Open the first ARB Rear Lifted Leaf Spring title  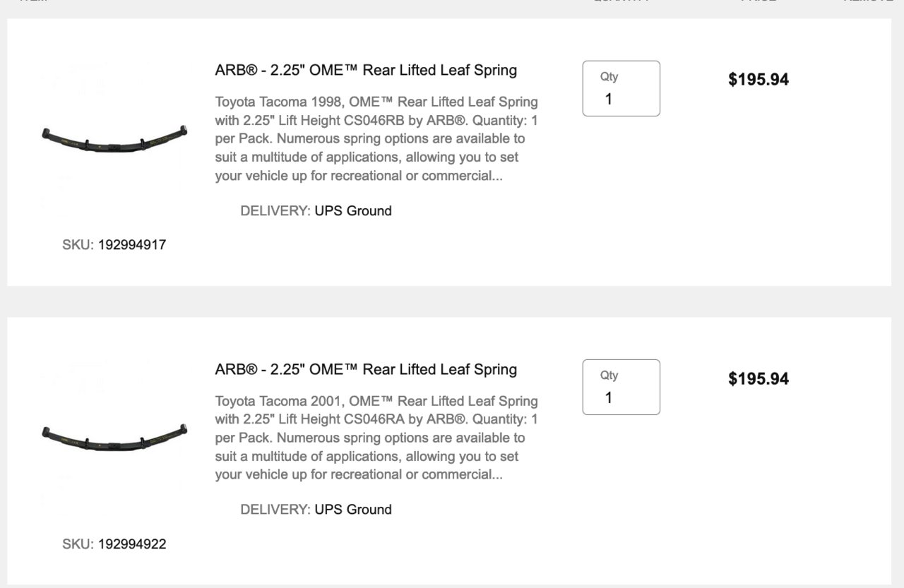366,70
